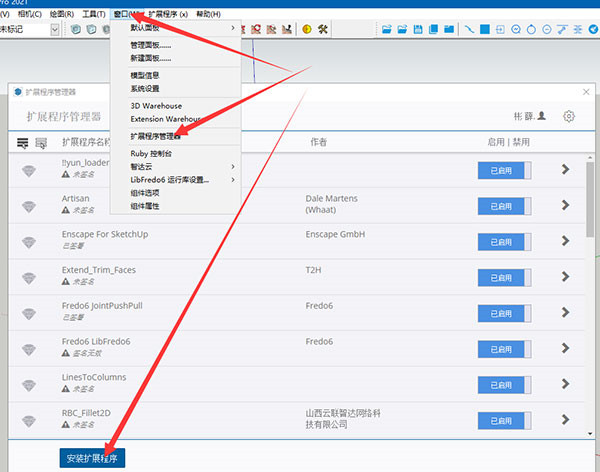600x472 pixels.
Task: Expand details chevron for LinesToColumns
Action: click(x=565, y=384)
